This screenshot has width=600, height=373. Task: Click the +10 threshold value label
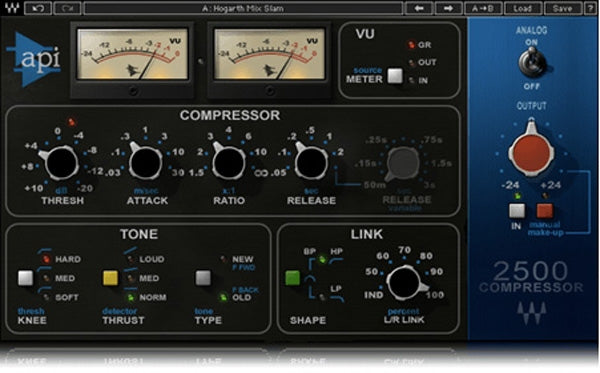point(33,189)
